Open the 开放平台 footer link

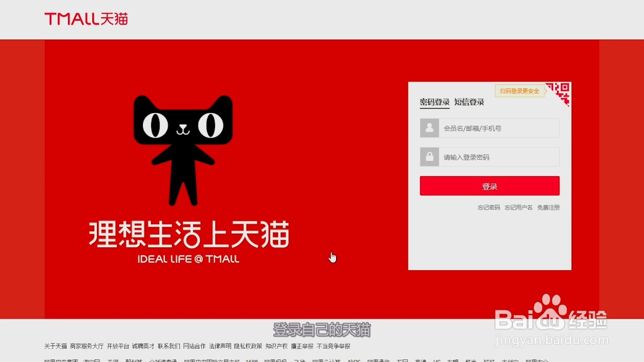point(118,346)
